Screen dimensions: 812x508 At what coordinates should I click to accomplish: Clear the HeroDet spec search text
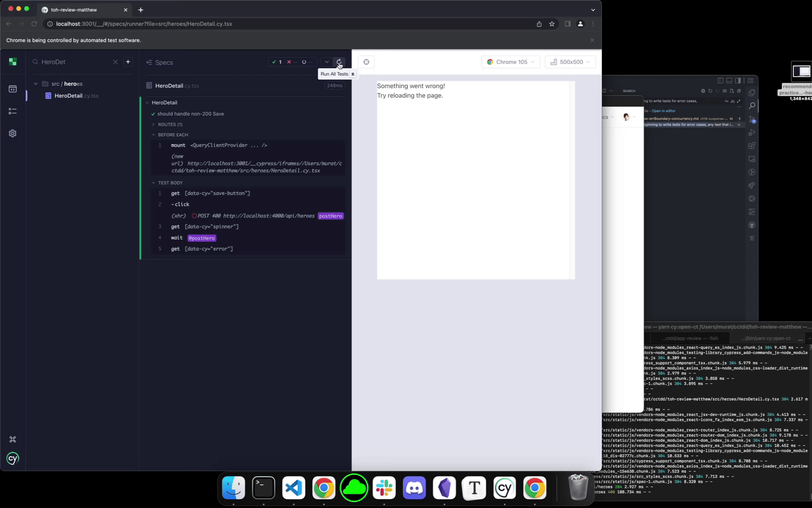tap(115, 62)
